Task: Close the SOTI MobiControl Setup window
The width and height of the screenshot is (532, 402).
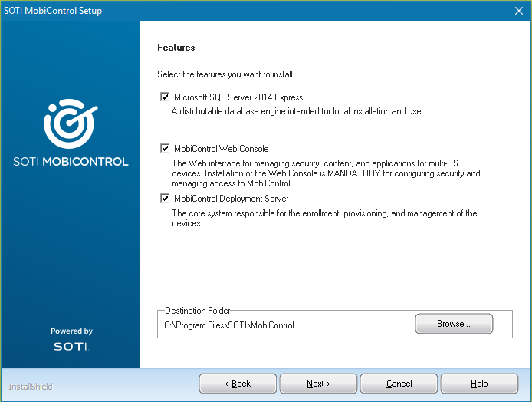Action: (518, 11)
